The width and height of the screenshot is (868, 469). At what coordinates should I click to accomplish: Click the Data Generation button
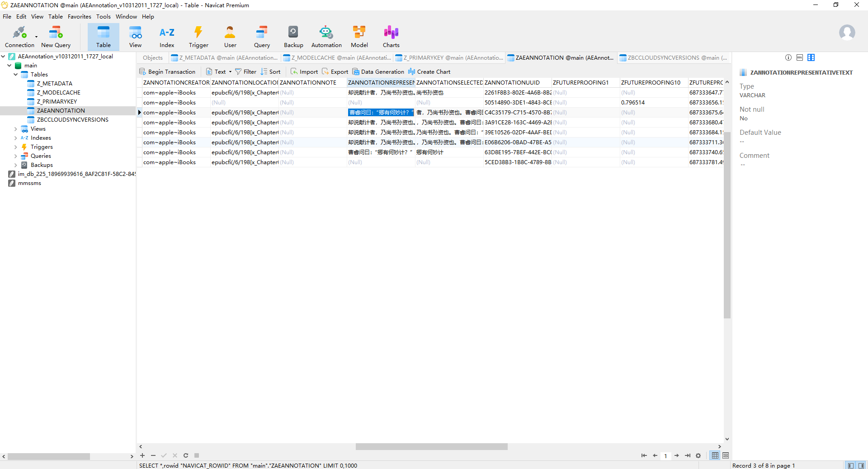(378, 72)
